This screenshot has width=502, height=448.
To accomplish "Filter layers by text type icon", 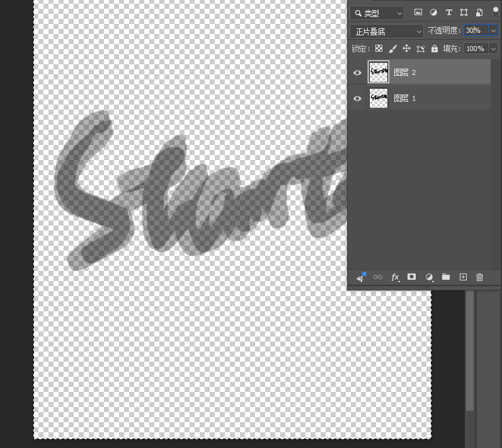I will 449,13.
